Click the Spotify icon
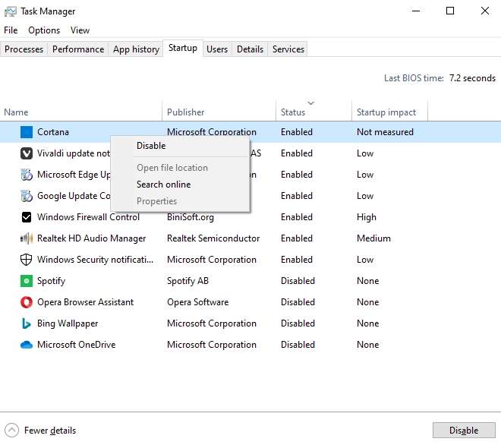The height and width of the screenshot is (448, 501). point(27,281)
